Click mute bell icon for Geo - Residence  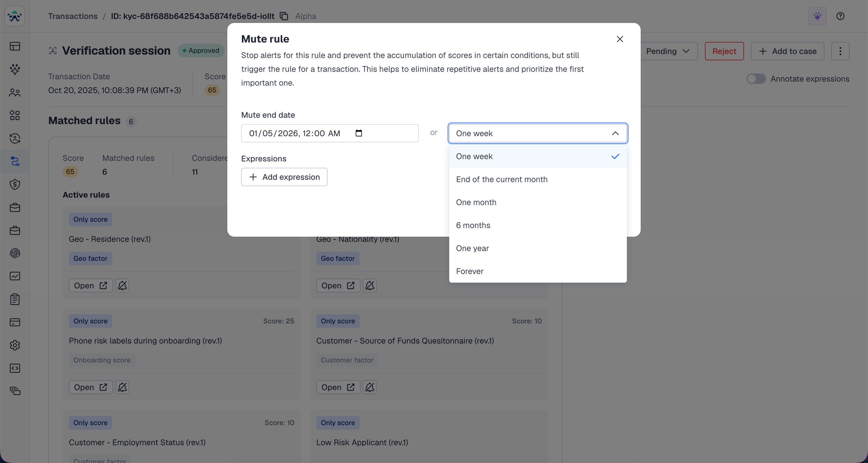click(122, 285)
